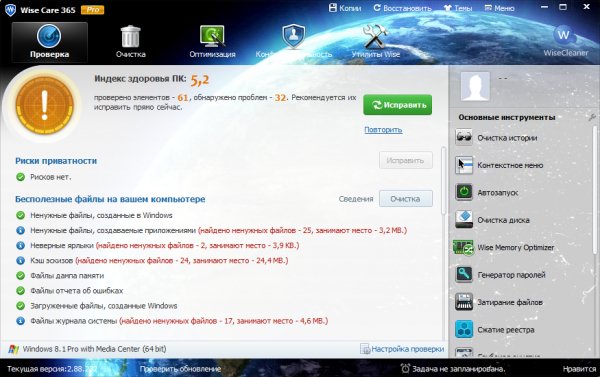Viewport: 600px width, 377px height.
Task: Open the Меню dropdown
Action: [x=499, y=8]
